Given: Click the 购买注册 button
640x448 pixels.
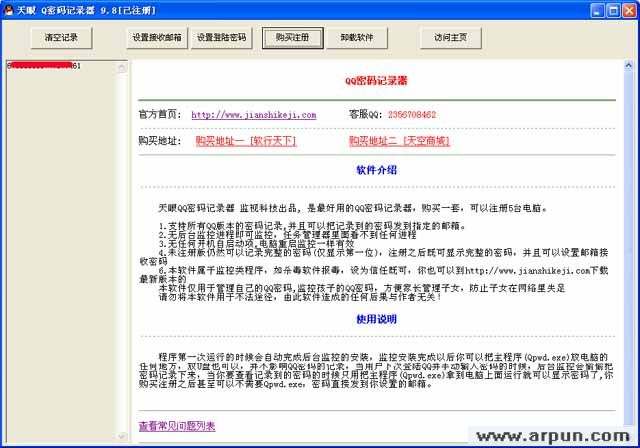Looking at the screenshot, I should 293,38.
